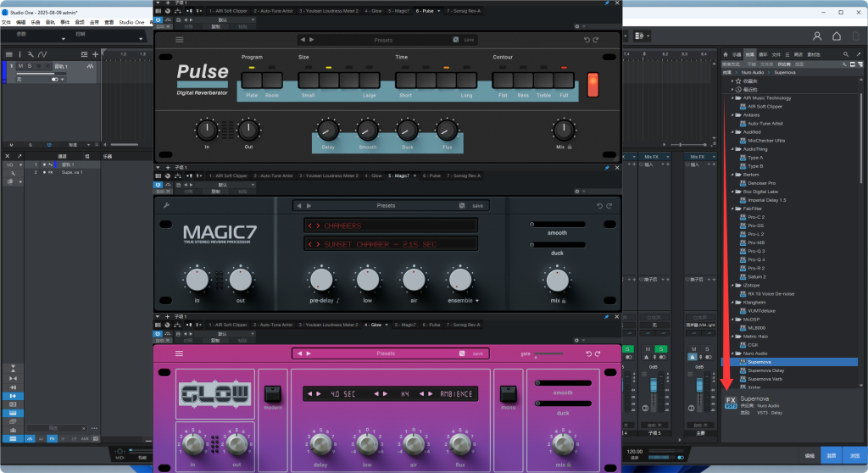The width and height of the screenshot is (868, 473).
Task: Click the save button in Pulse presets bar
Action: [469, 40]
